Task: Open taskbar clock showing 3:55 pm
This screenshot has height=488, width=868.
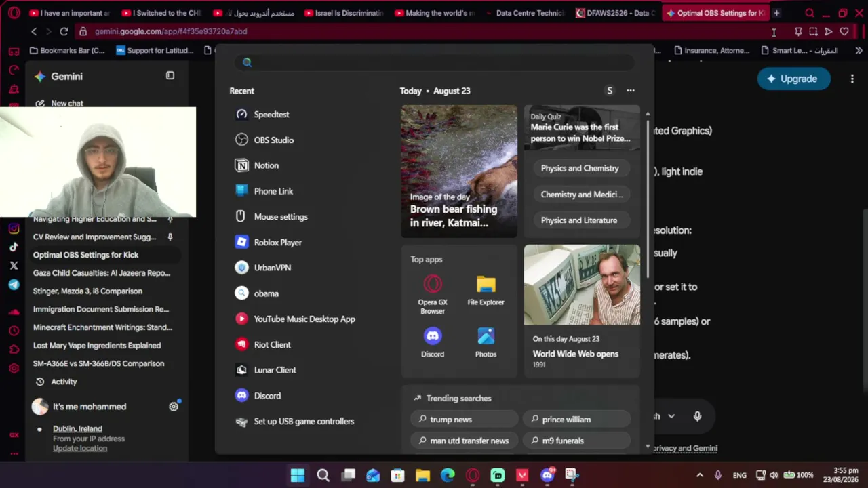Action: [840, 475]
